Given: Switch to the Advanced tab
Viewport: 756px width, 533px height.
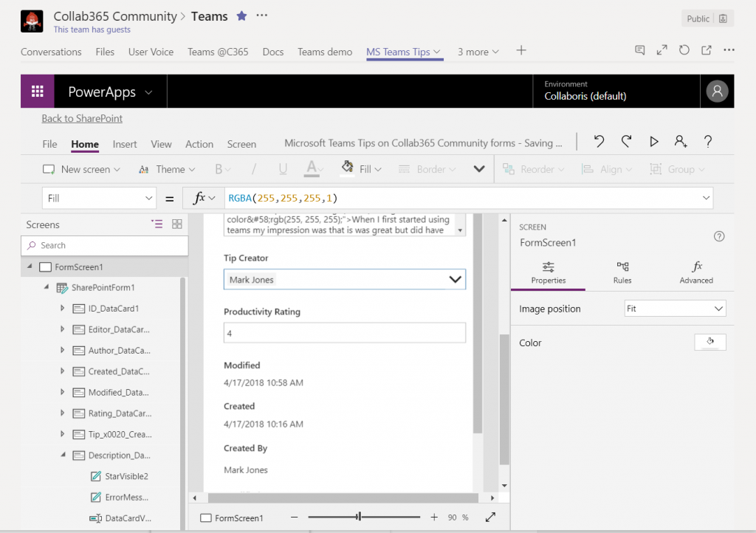Looking at the screenshot, I should click(x=696, y=272).
